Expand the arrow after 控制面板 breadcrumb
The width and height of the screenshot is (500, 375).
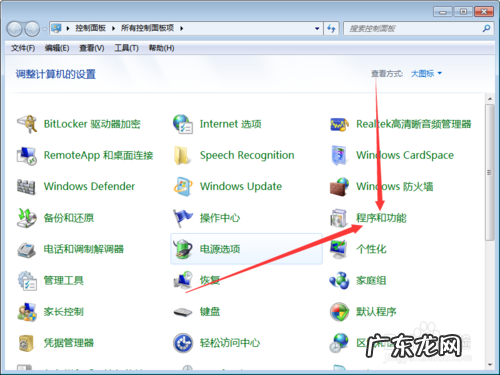pyautogui.click(x=113, y=29)
